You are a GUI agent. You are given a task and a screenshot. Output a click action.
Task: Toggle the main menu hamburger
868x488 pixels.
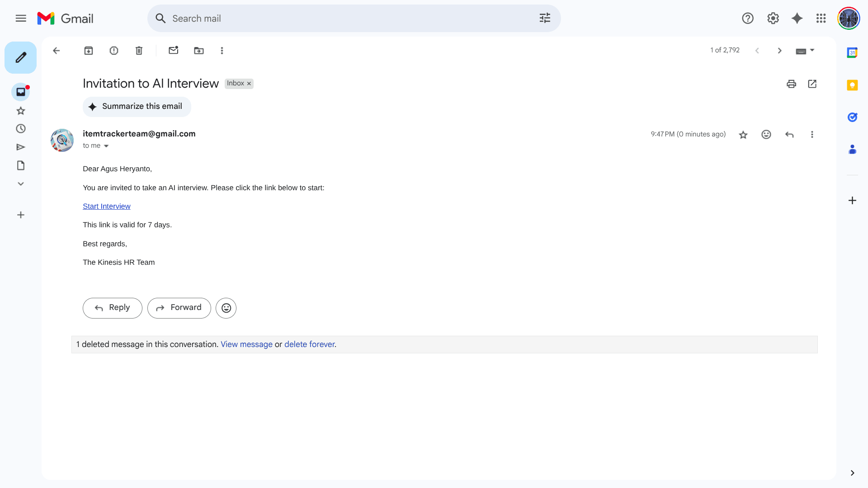[x=21, y=19]
